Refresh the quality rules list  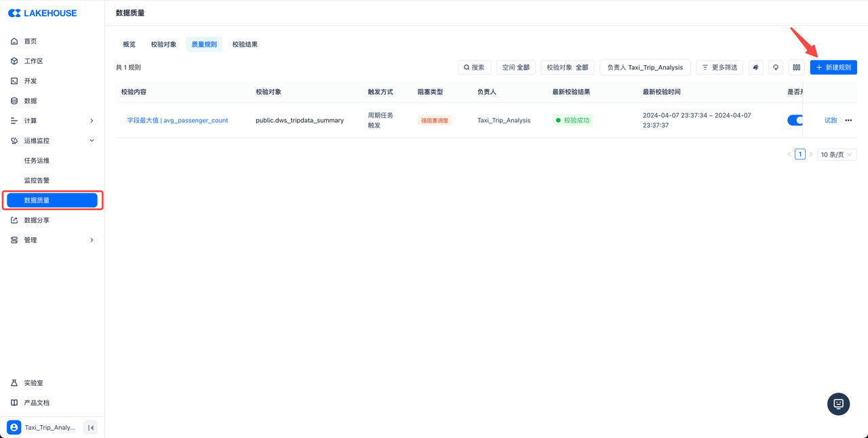click(776, 68)
